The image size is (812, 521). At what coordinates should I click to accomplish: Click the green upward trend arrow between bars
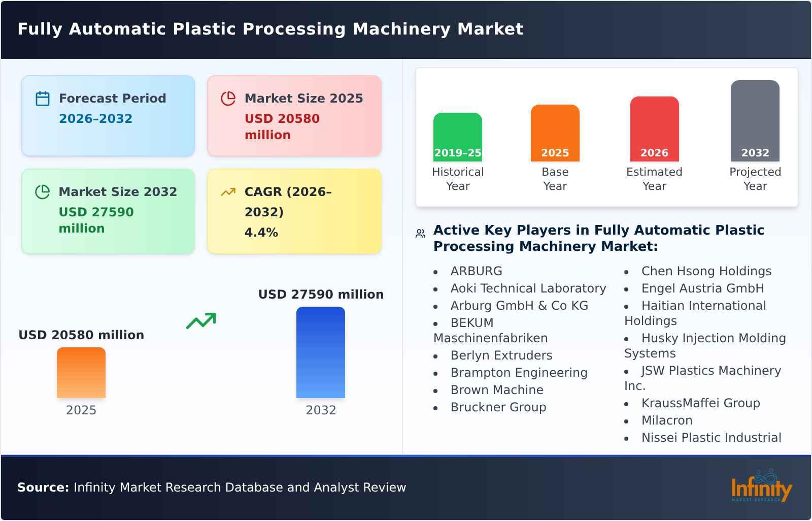[201, 321]
